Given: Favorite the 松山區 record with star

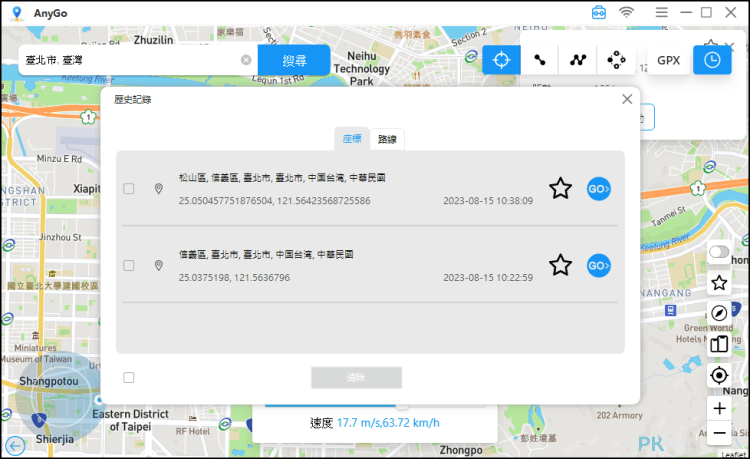Looking at the screenshot, I should 560,188.
